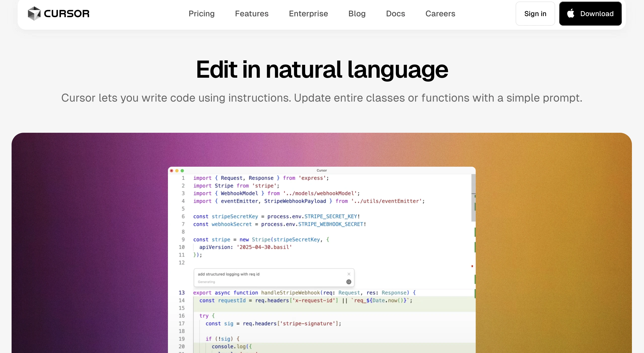
Task: Visit the Blog from the navbar
Action: (x=357, y=14)
